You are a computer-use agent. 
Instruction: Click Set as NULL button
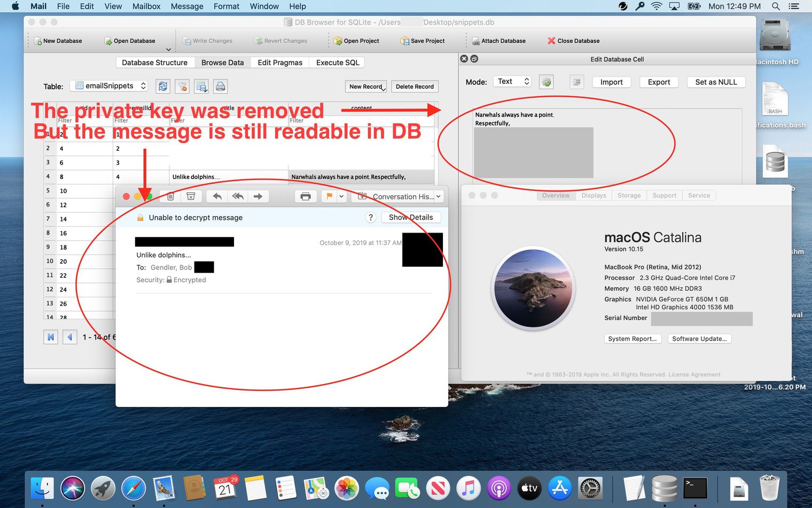click(x=716, y=82)
